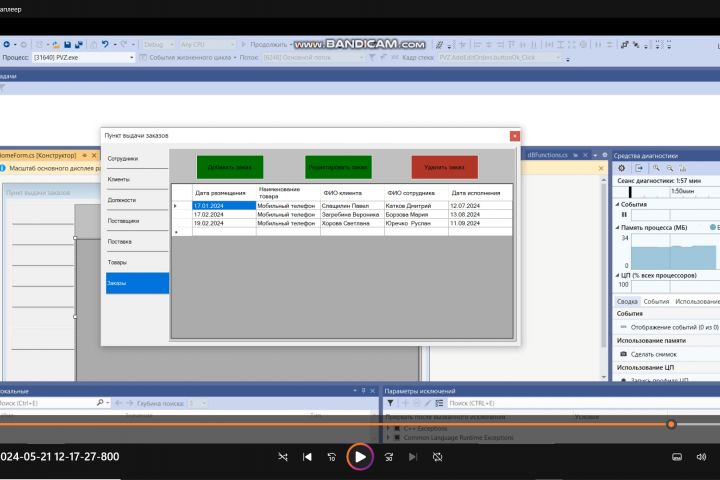Image resolution: width=720 pixels, height=480 pixels.
Task: Click due date cell 11.09.2024
Action: tap(480, 223)
